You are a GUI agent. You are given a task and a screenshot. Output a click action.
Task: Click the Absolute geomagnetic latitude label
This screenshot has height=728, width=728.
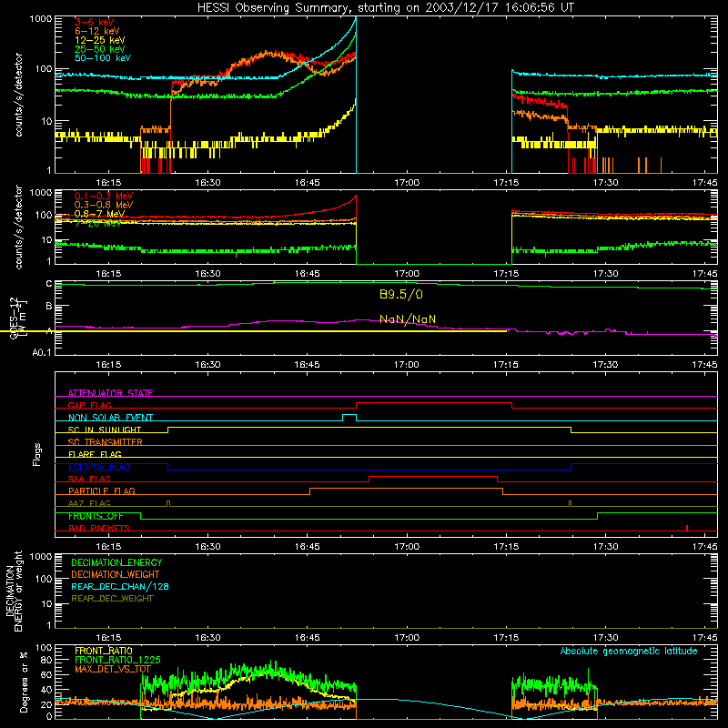(629, 652)
